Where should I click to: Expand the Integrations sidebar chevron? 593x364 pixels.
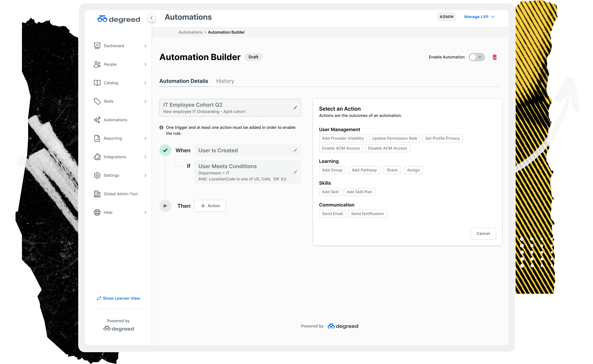(145, 157)
